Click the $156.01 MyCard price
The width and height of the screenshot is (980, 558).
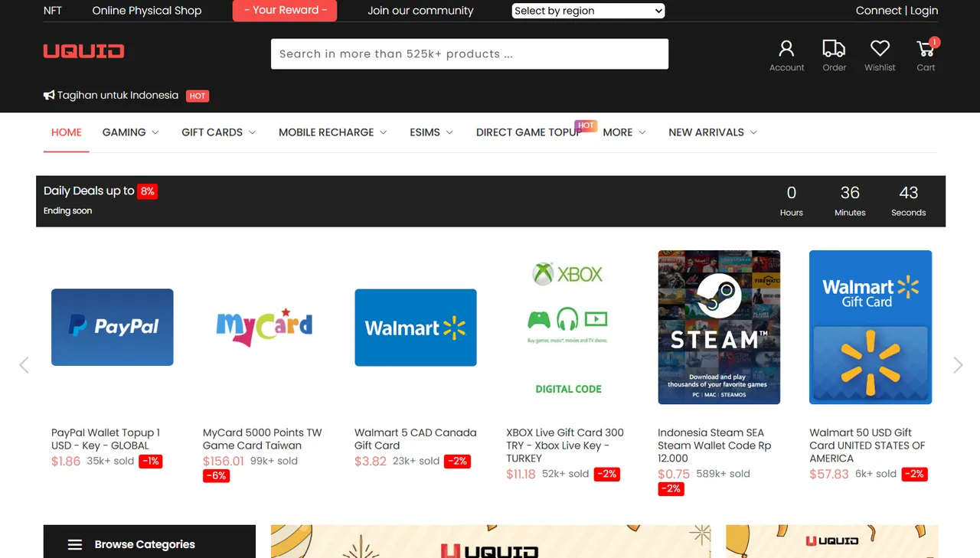(x=224, y=462)
